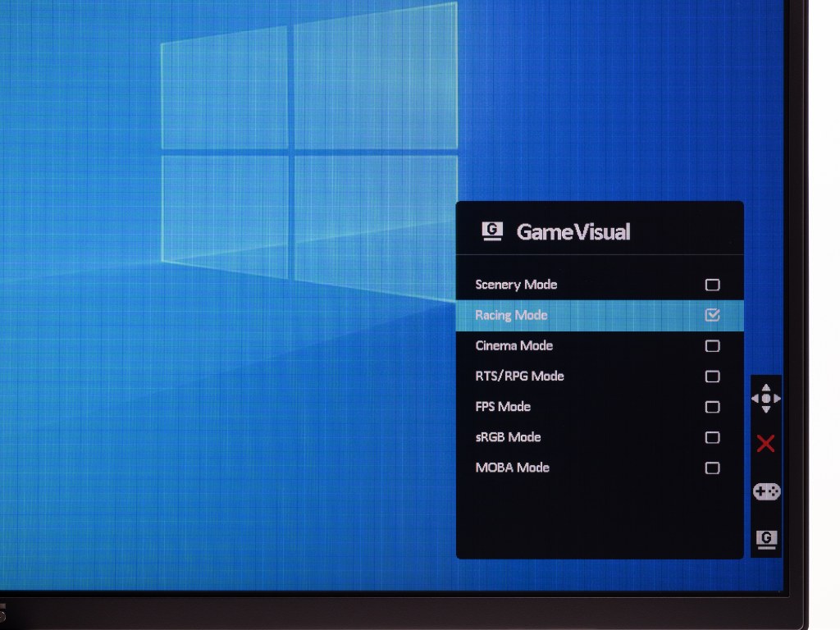
Task: Select the four-way navigation arrows icon
Action: [766, 399]
